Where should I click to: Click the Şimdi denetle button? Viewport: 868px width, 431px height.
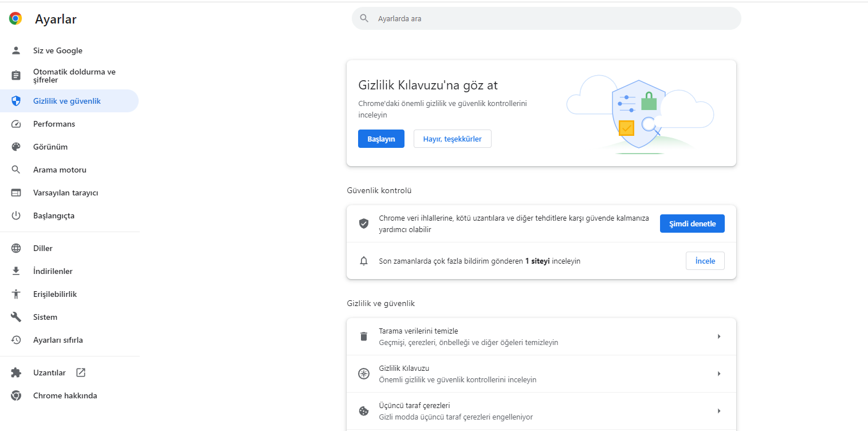coord(692,223)
